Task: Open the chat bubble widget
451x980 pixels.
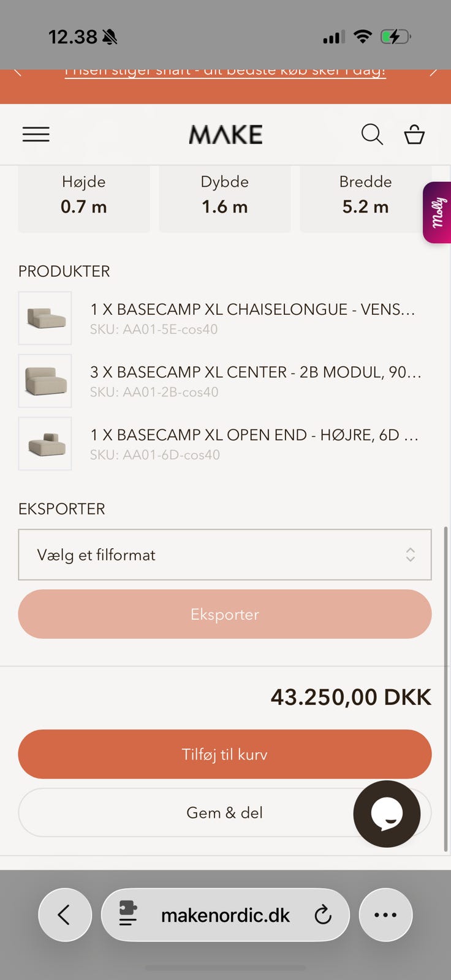Action: pyautogui.click(x=387, y=814)
